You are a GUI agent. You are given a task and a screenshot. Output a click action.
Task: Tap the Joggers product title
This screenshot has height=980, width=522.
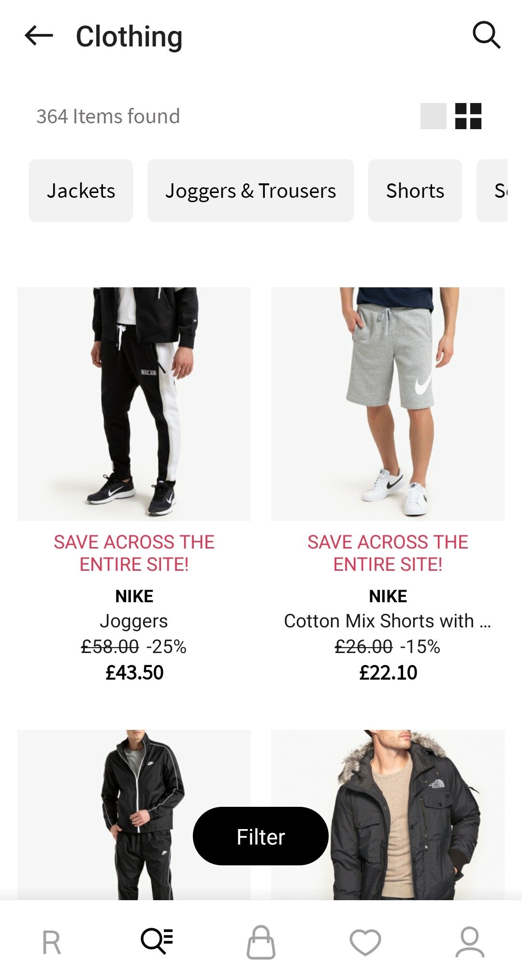tap(134, 622)
